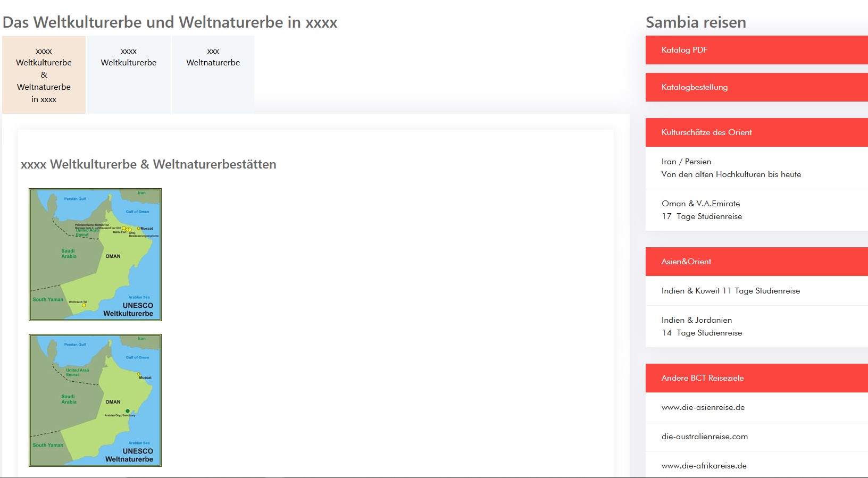The height and width of the screenshot is (478, 868).
Task: Click the Katalog PDF button
Action: click(757, 50)
